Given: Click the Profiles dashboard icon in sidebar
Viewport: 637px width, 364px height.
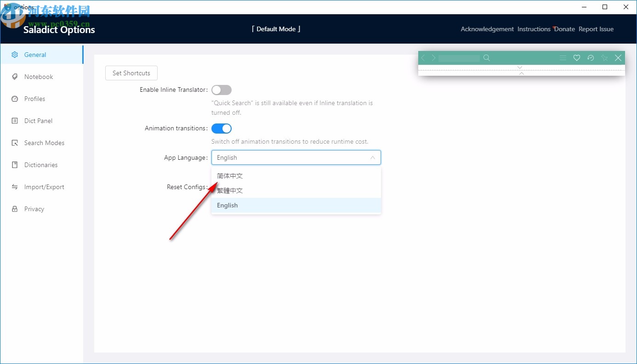Looking at the screenshot, I should [x=15, y=99].
